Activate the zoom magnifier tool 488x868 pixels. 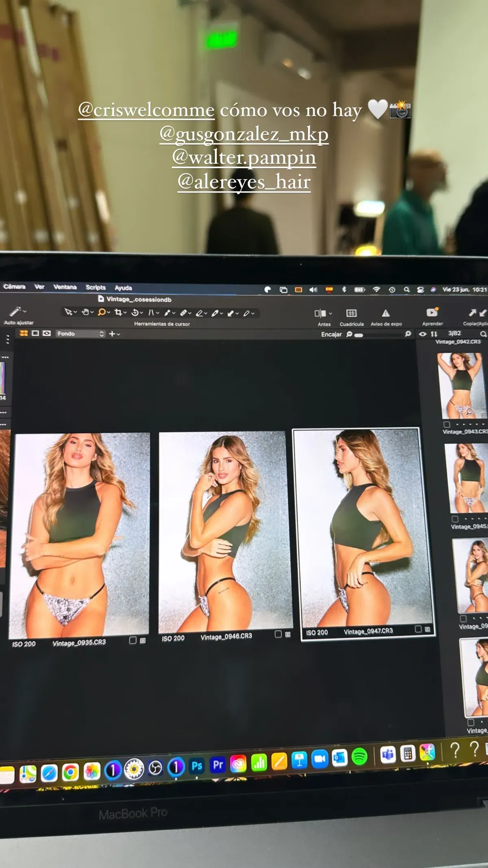(102, 312)
